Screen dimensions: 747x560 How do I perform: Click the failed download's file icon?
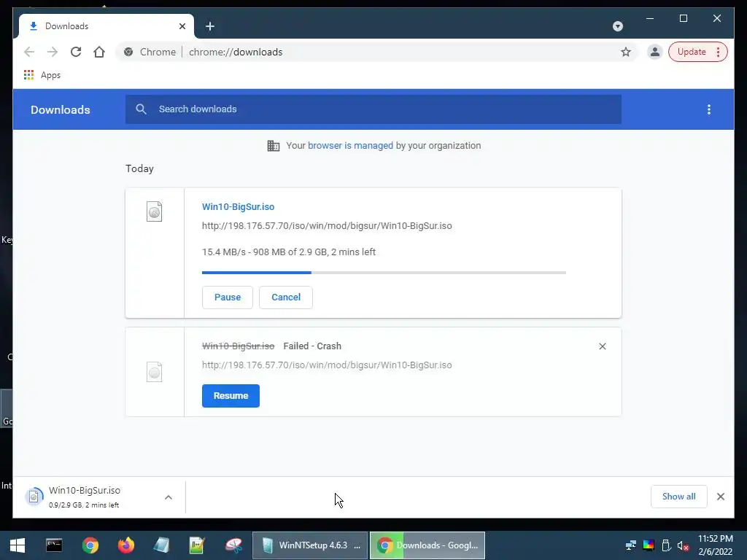(155, 372)
